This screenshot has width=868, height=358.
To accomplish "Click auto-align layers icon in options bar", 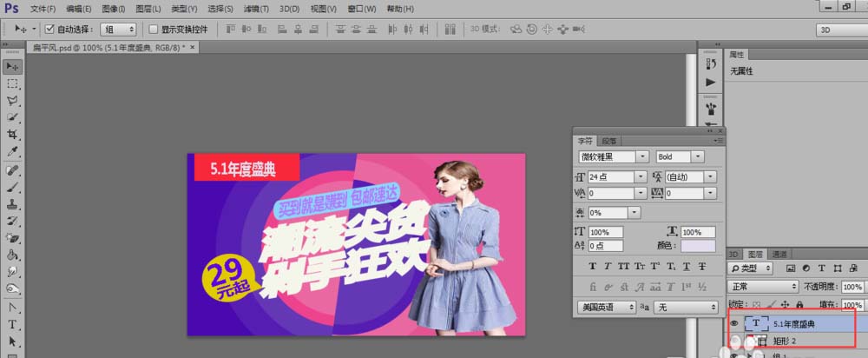I will tap(450, 29).
